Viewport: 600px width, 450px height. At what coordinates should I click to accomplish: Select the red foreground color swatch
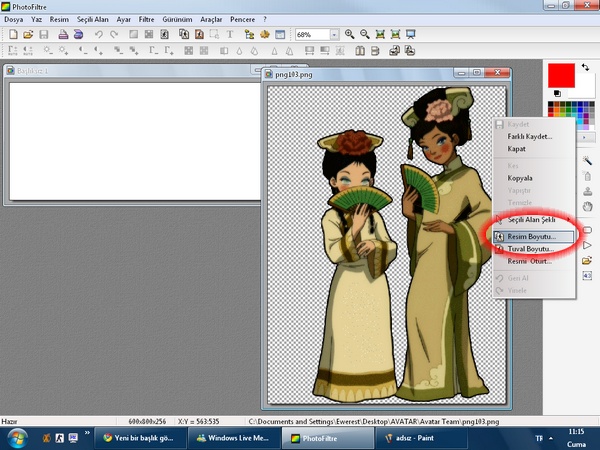[x=561, y=75]
